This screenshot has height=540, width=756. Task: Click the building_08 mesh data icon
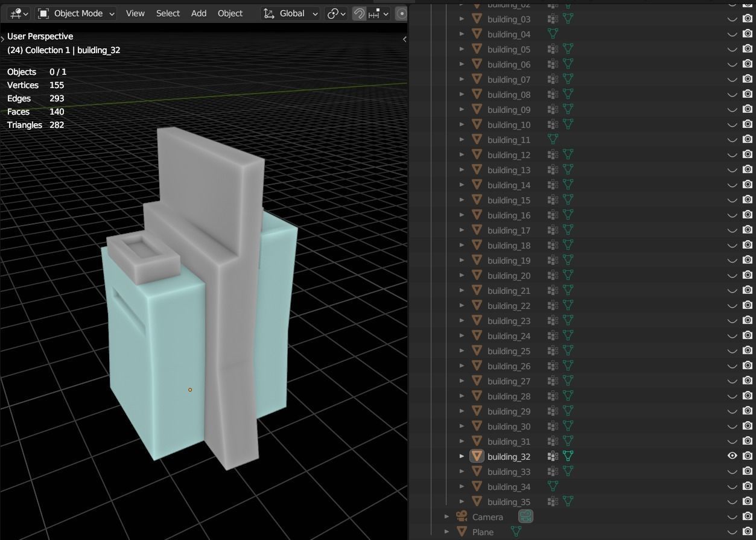568,94
